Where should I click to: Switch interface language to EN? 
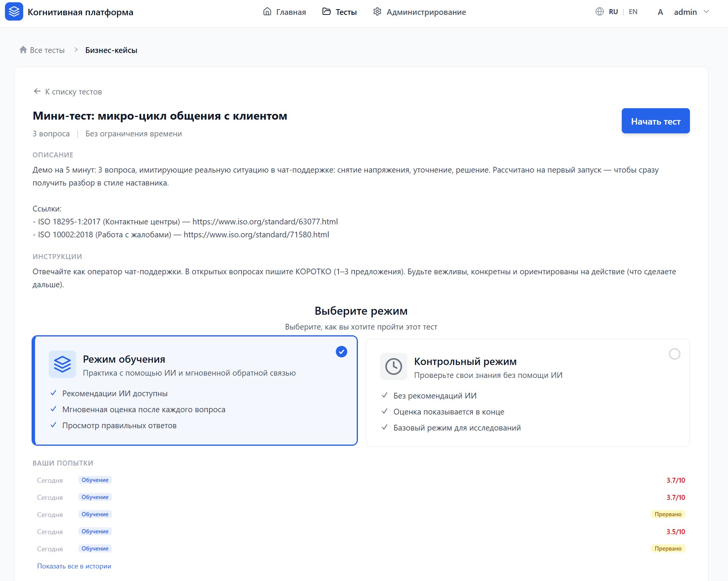click(x=633, y=11)
